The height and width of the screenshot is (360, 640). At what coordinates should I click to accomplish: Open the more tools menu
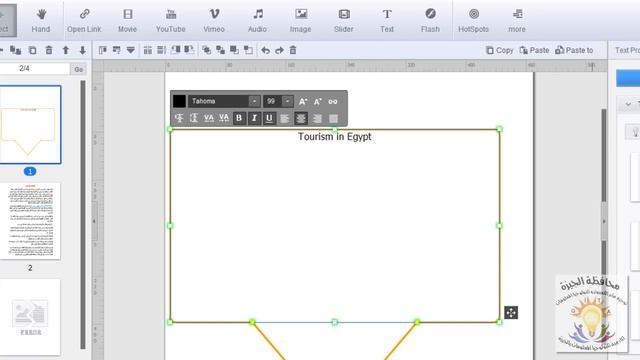pos(517,20)
